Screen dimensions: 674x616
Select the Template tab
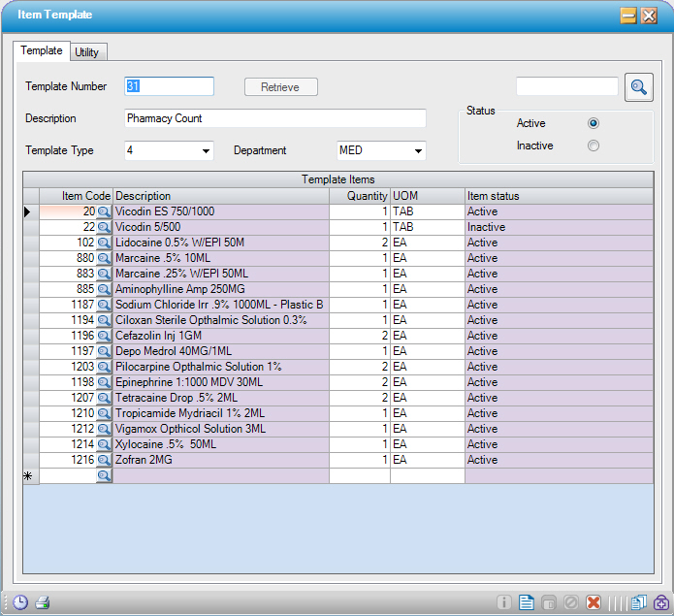[42, 50]
